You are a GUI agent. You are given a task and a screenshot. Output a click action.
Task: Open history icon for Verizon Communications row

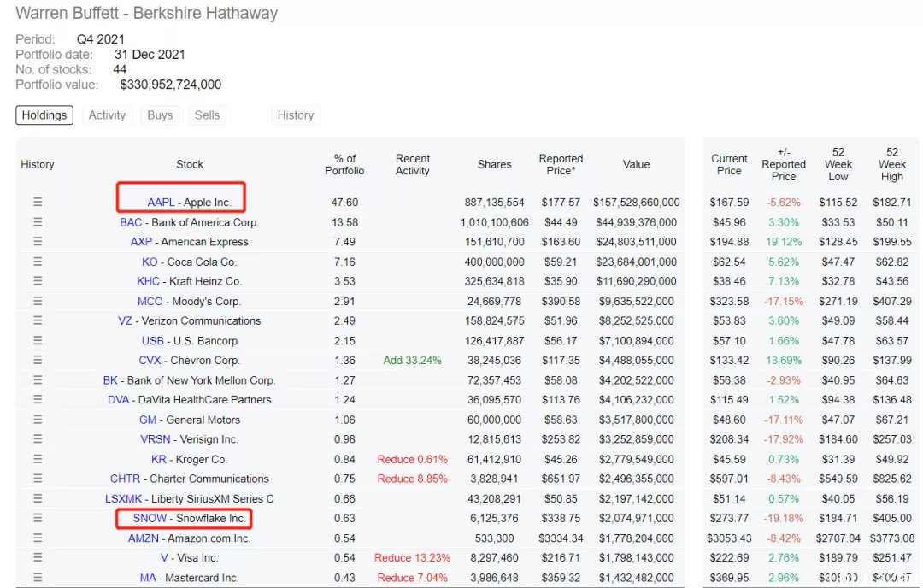tap(38, 320)
